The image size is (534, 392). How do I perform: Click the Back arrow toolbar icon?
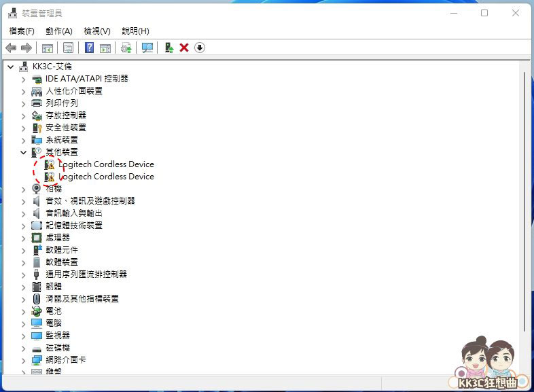point(12,48)
